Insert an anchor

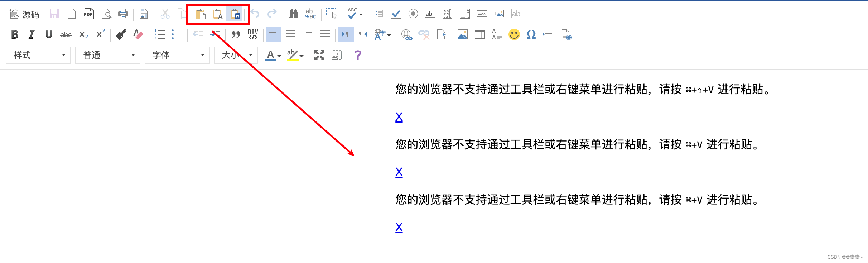pos(441,34)
